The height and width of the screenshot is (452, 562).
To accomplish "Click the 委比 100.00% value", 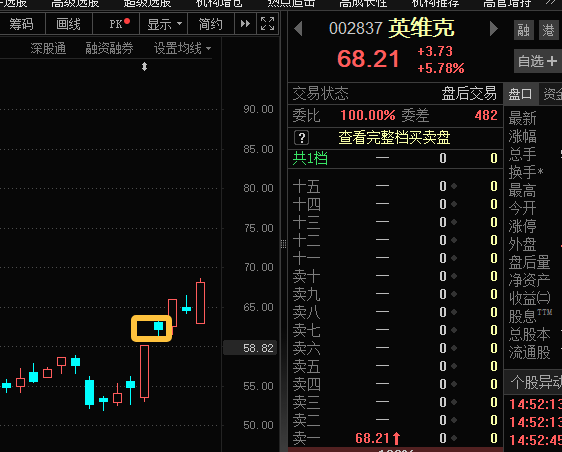I will point(368,115).
